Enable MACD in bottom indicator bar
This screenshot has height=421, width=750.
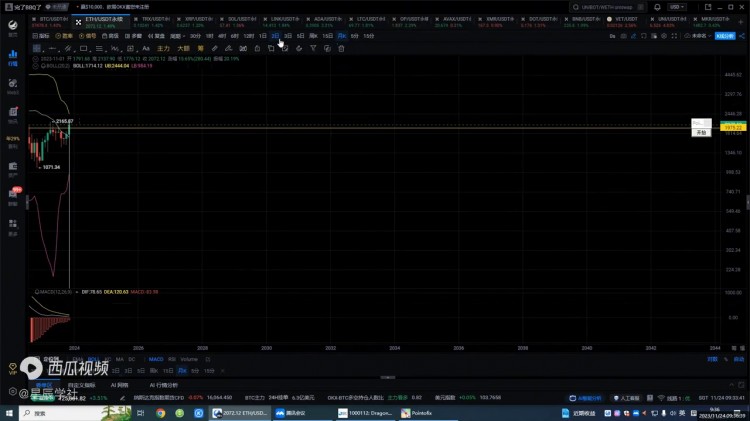(x=156, y=359)
